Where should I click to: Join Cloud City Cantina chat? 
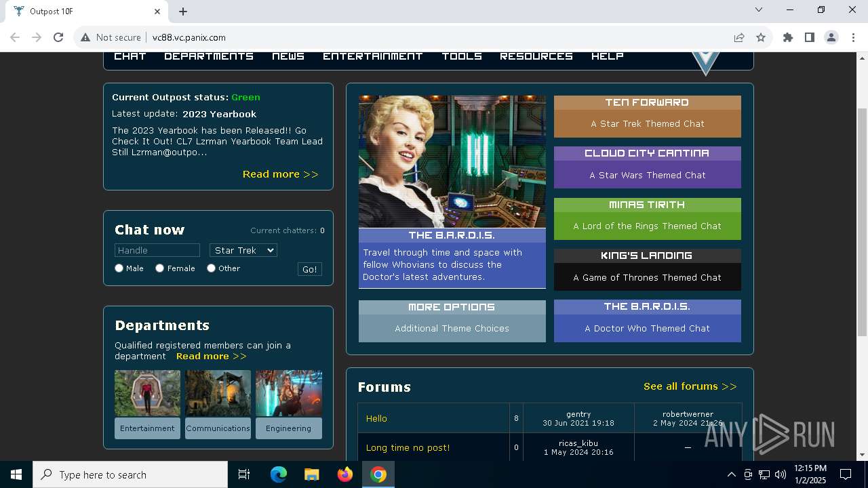click(648, 167)
